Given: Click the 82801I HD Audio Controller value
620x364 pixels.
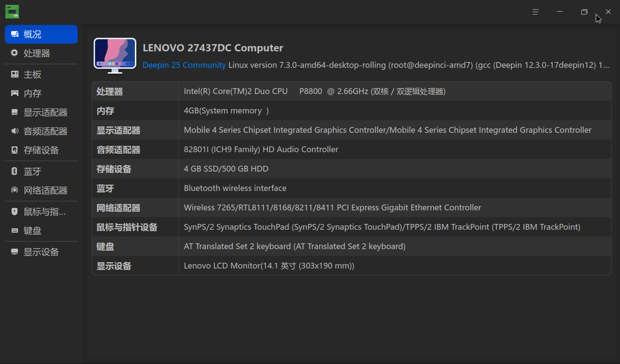Looking at the screenshot, I should 261,149.
